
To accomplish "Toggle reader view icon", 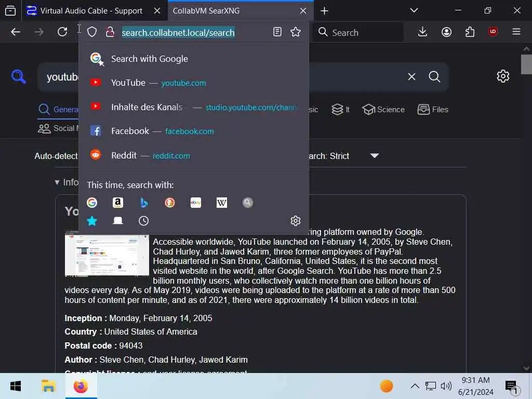I will (277, 32).
